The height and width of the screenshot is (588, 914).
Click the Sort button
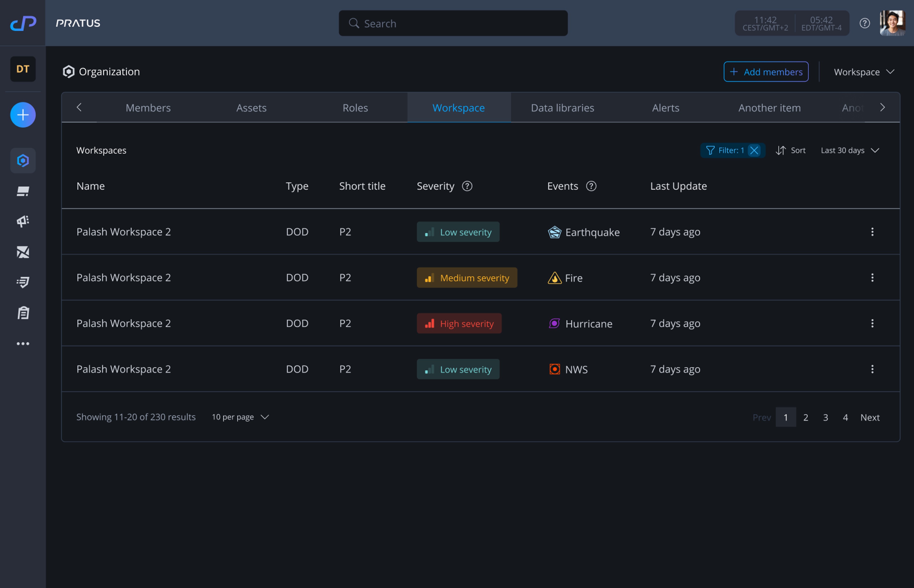point(791,150)
